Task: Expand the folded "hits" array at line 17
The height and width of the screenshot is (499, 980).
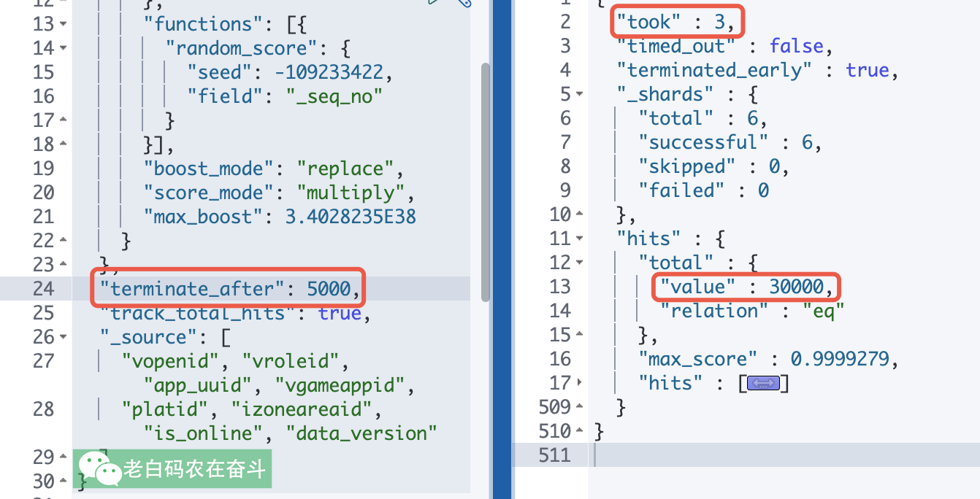Action: (579, 383)
